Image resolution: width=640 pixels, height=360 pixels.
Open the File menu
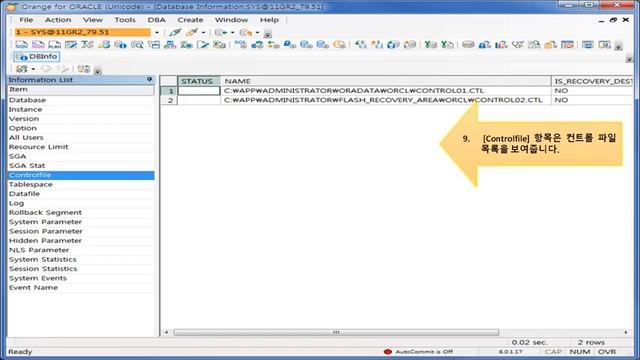click(26, 20)
